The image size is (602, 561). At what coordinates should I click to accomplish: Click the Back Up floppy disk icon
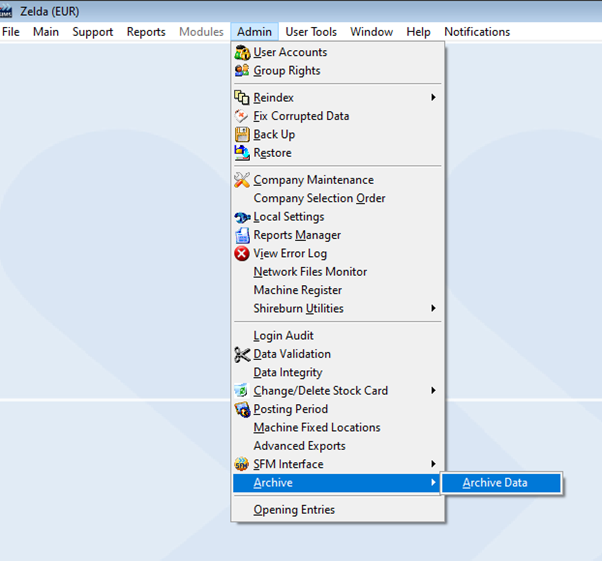(242, 134)
